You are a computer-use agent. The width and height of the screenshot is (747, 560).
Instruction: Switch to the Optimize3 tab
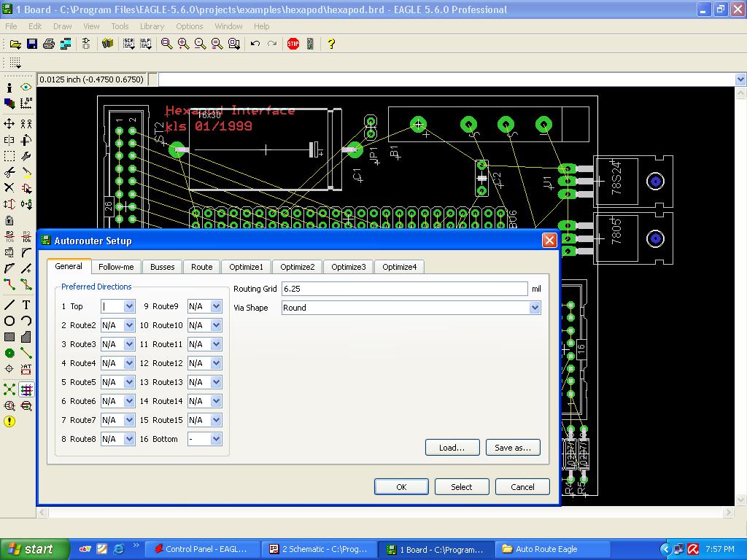click(x=349, y=267)
